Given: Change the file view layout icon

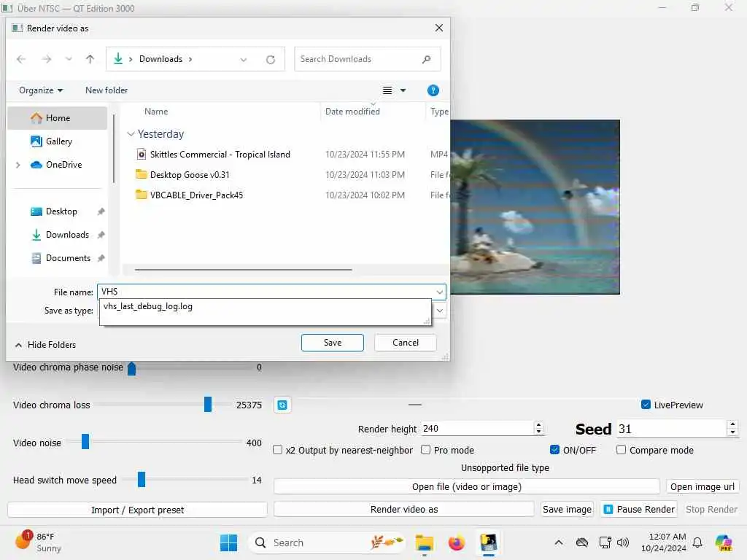Looking at the screenshot, I should [x=387, y=90].
